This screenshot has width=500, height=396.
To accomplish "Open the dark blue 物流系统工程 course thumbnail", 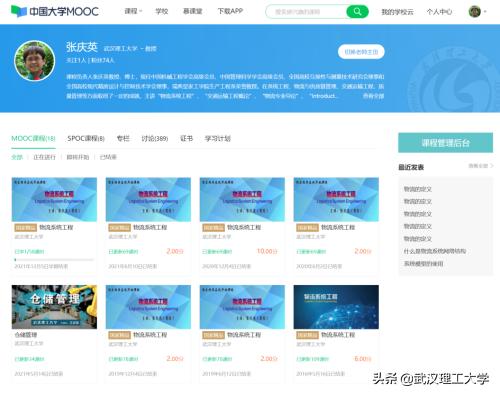I will pyautogui.click(x=336, y=307).
